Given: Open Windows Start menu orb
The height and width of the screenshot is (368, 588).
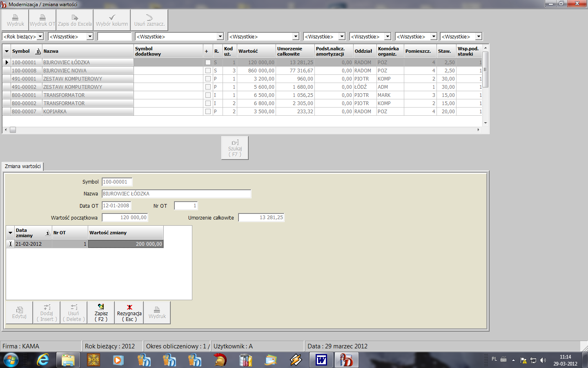Looking at the screenshot, I should click(x=11, y=360).
